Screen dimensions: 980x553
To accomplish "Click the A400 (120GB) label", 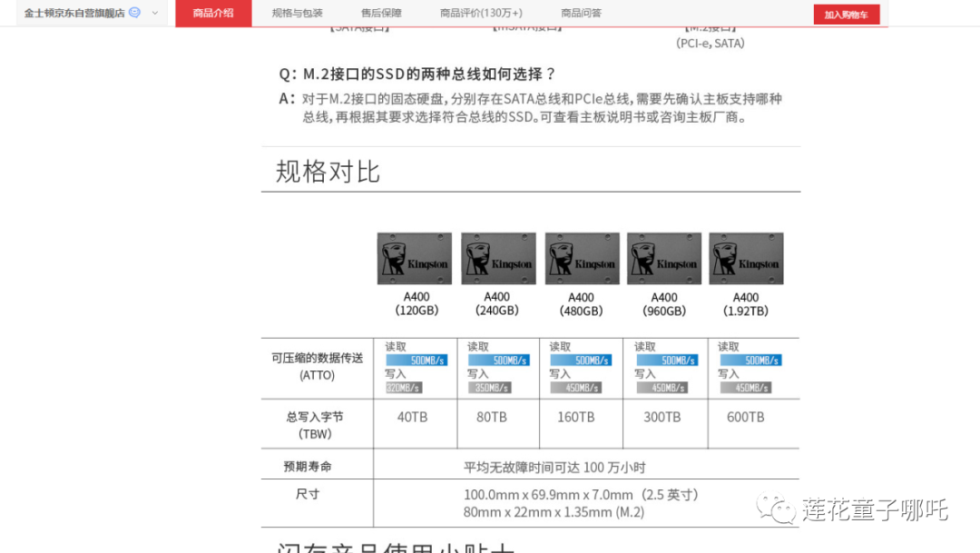I will [416, 303].
